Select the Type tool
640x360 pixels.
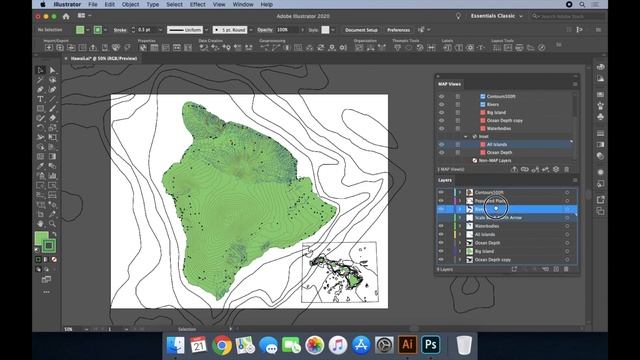click(x=40, y=99)
